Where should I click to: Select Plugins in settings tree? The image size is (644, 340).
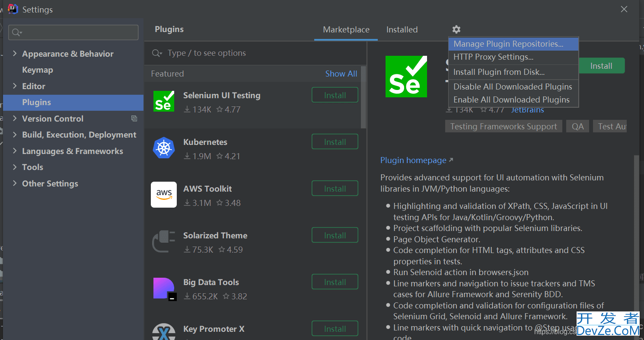[x=73, y=103]
